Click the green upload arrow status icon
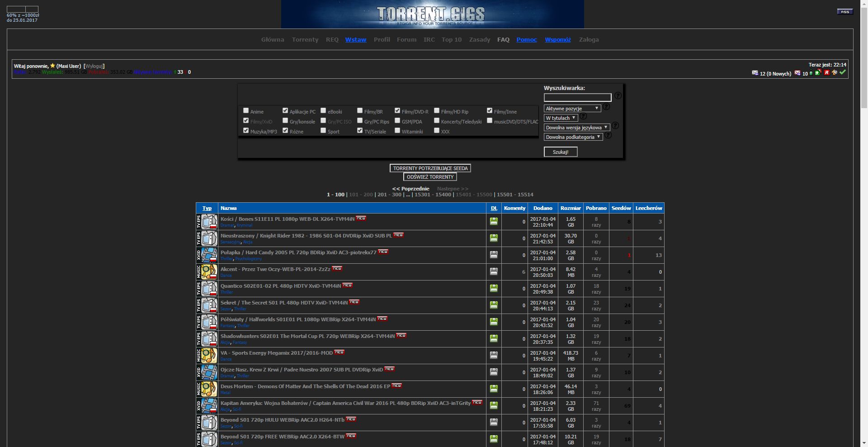The height and width of the screenshot is (447, 868). point(818,72)
